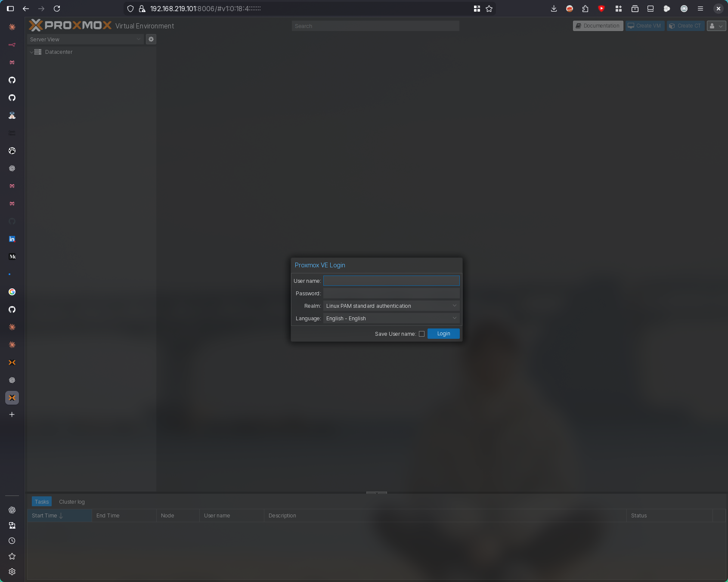The height and width of the screenshot is (582, 728).
Task: Collapse the Datacenter tree node
Action: [x=31, y=52]
